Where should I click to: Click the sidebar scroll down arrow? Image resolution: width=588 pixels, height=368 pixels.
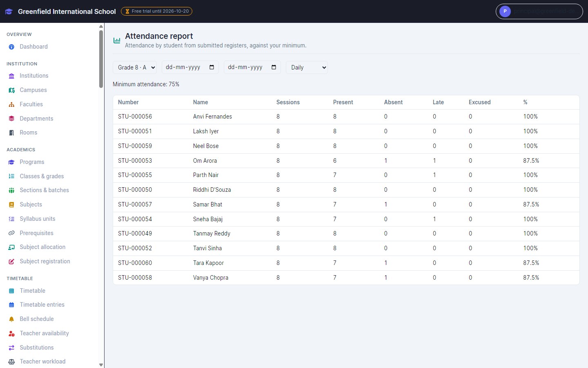[101, 365]
